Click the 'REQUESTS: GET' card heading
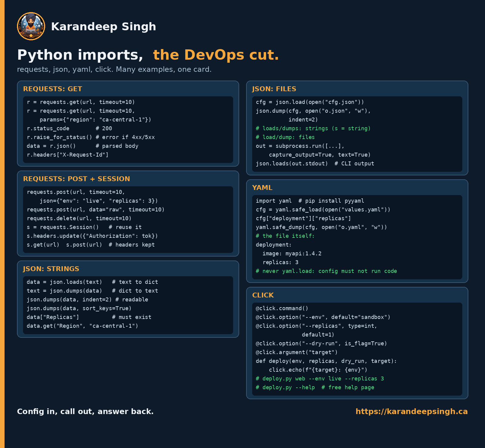The height and width of the screenshot is (448, 485). (52, 89)
